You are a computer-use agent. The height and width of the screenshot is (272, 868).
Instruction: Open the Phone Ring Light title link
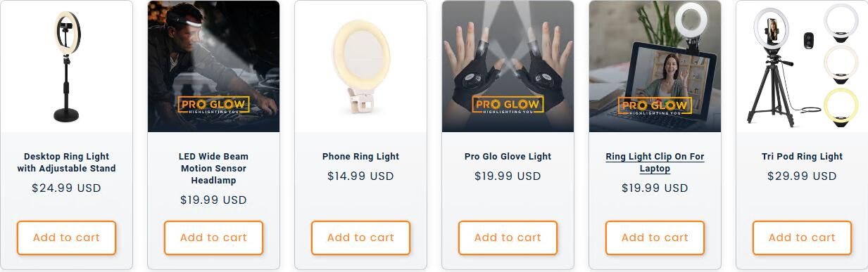pyautogui.click(x=360, y=156)
